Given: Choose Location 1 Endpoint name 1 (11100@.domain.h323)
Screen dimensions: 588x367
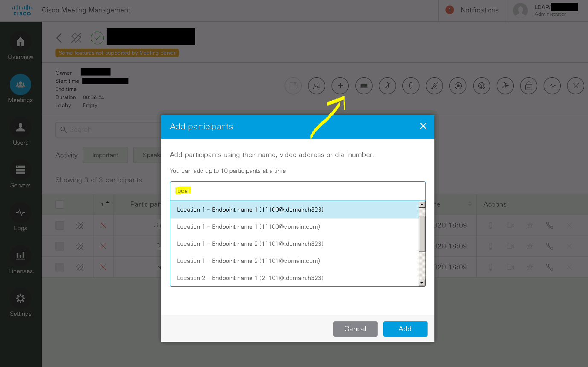Looking at the screenshot, I should (294, 210).
